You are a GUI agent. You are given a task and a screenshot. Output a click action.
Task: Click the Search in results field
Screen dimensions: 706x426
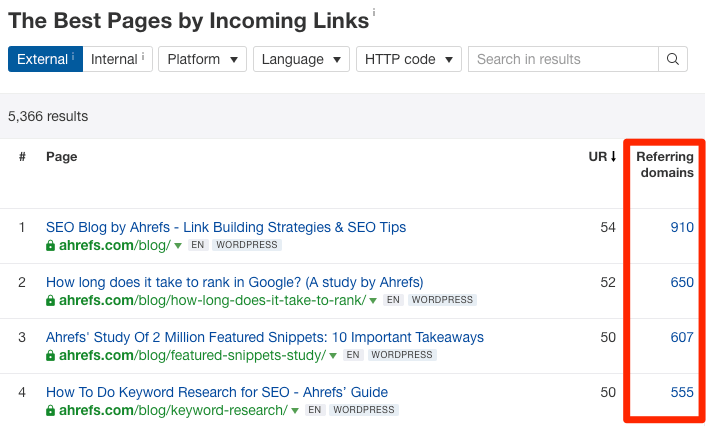point(563,59)
